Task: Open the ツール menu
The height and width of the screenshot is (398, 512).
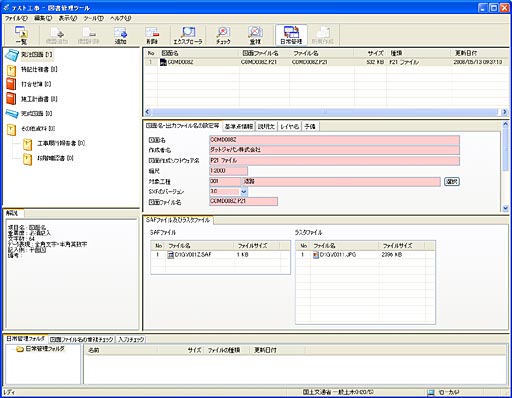Action: (94, 18)
